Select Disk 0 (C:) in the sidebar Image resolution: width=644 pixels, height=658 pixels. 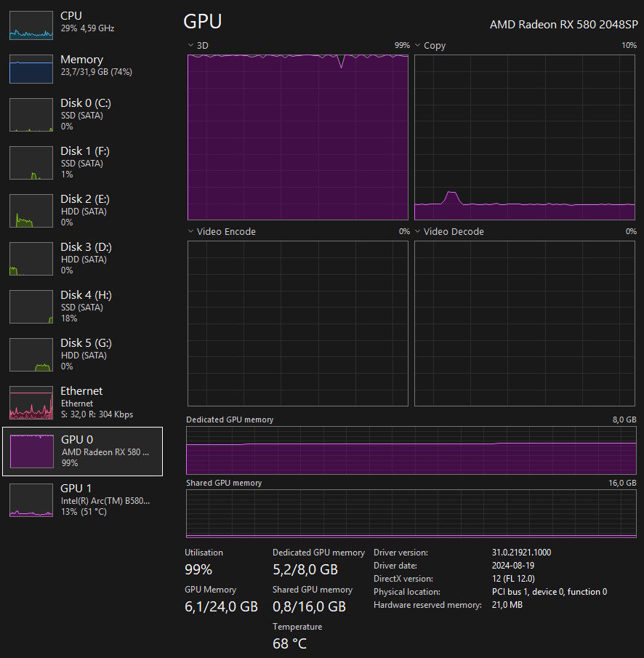point(82,115)
